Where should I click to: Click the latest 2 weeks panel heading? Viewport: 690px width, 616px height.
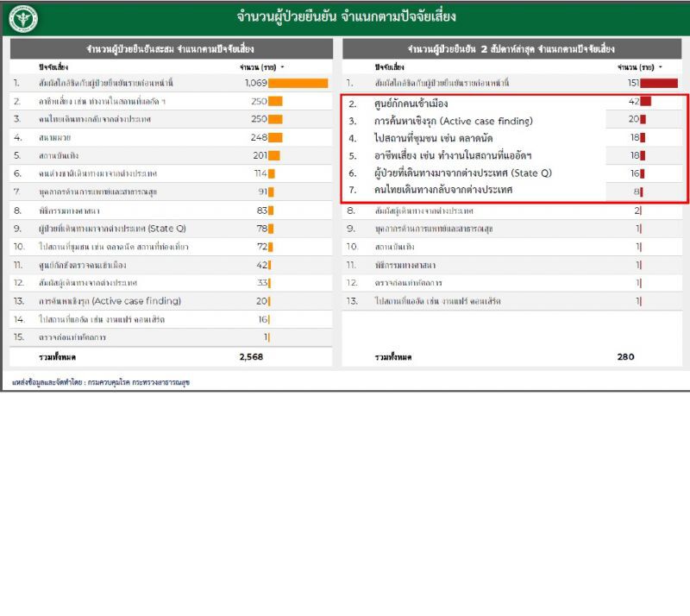511,49
